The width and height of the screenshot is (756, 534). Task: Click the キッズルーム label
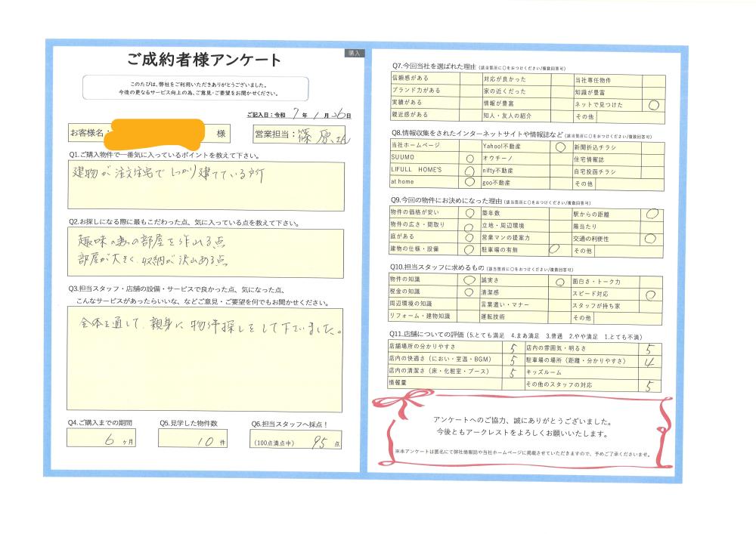click(544, 372)
